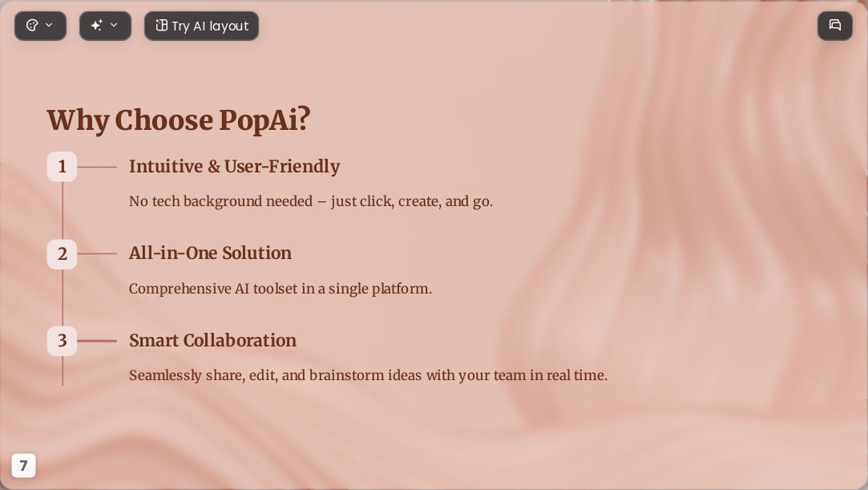Click text No tech background needed
The height and width of the screenshot is (490, 868).
tap(220, 201)
